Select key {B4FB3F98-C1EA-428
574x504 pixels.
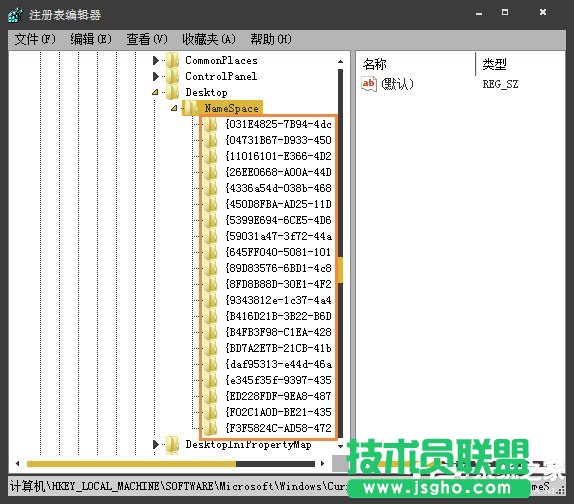[278, 332]
